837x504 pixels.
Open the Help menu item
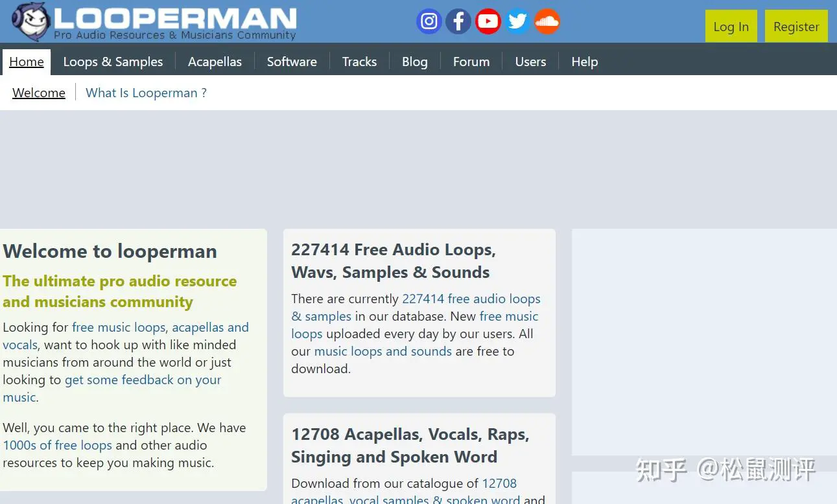click(584, 62)
